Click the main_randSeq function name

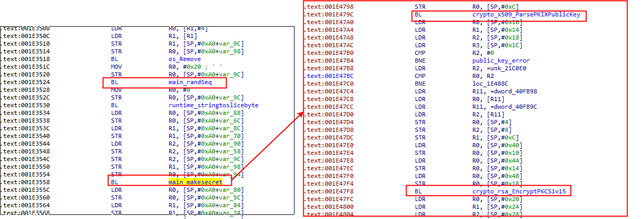click(x=190, y=82)
